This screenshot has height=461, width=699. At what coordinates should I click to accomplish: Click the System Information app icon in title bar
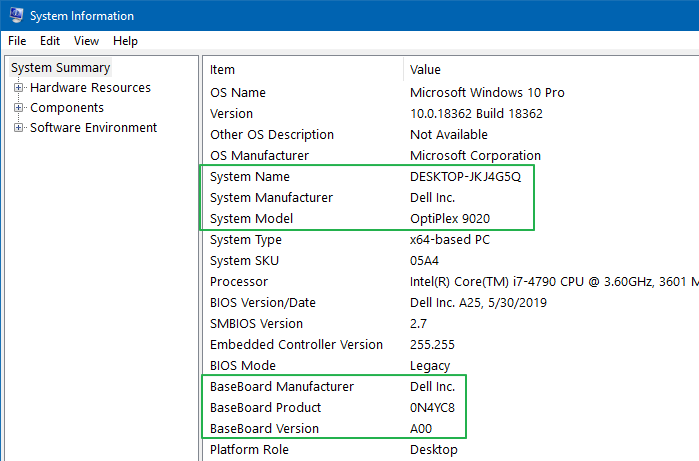coord(16,15)
